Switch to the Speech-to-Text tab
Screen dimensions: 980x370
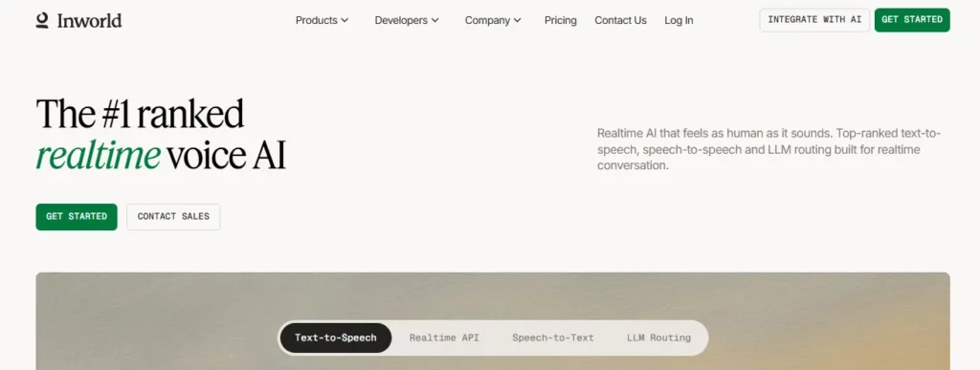553,338
